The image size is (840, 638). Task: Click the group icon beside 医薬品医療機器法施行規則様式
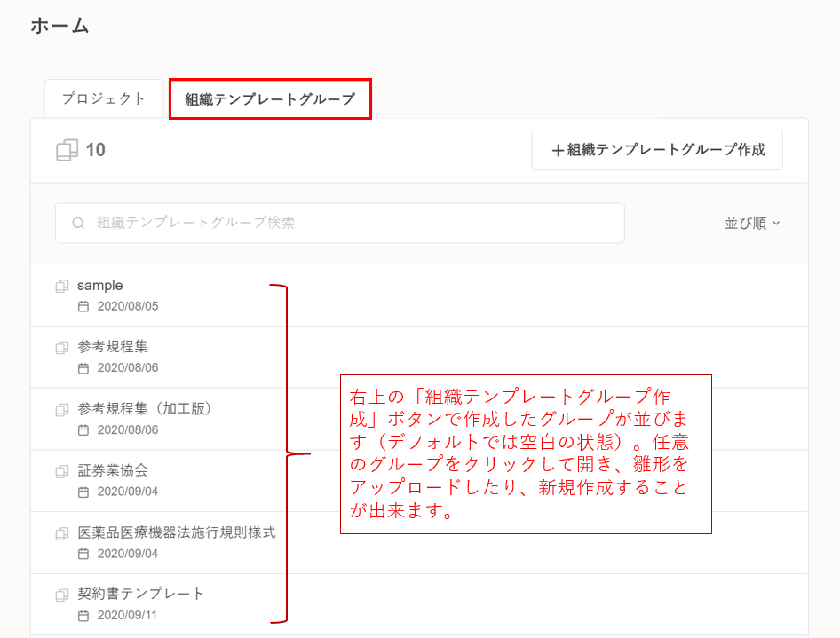[62, 533]
